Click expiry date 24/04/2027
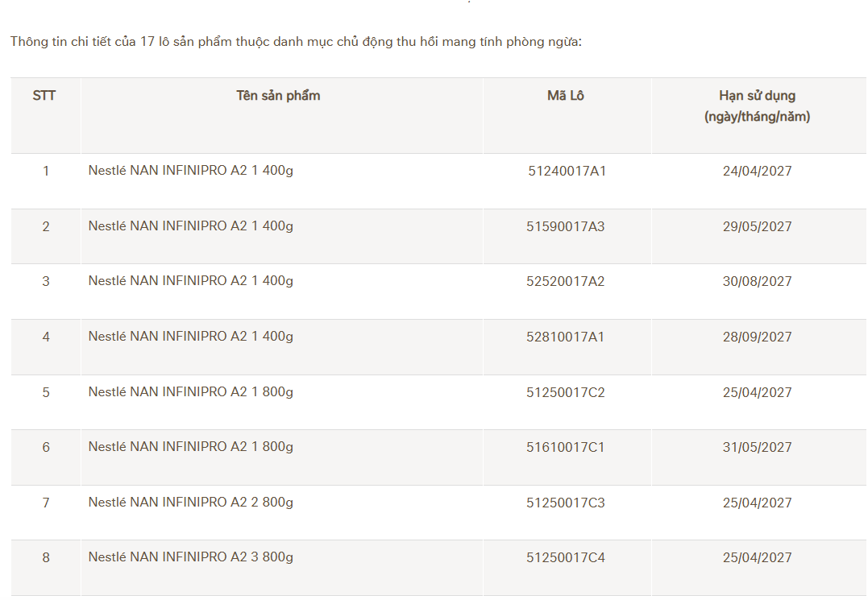 tap(757, 172)
